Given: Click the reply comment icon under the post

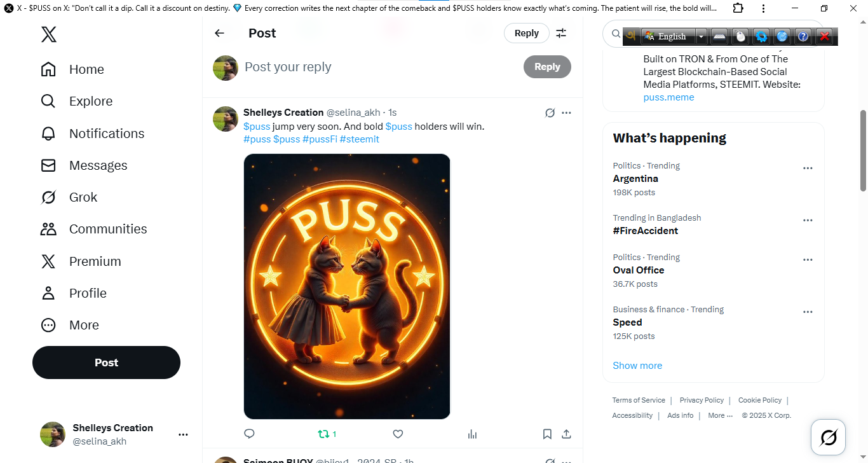Looking at the screenshot, I should (x=249, y=434).
